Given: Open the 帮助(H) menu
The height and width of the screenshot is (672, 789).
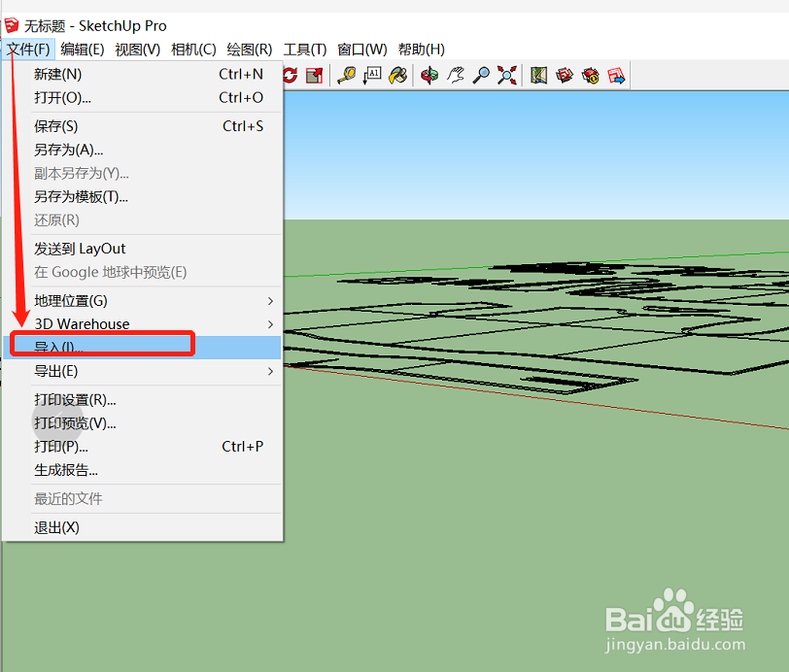Looking at the screenshot, I should [421, 50].
